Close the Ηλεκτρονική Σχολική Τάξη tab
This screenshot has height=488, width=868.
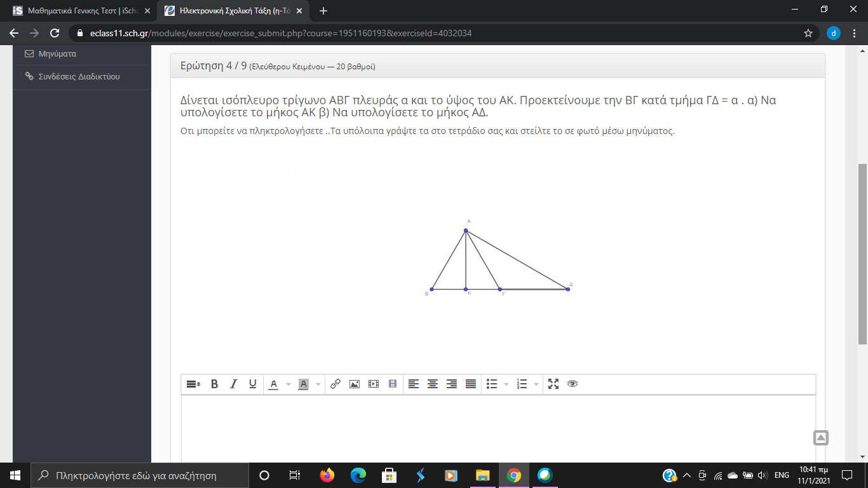click(x=300, y=11)
